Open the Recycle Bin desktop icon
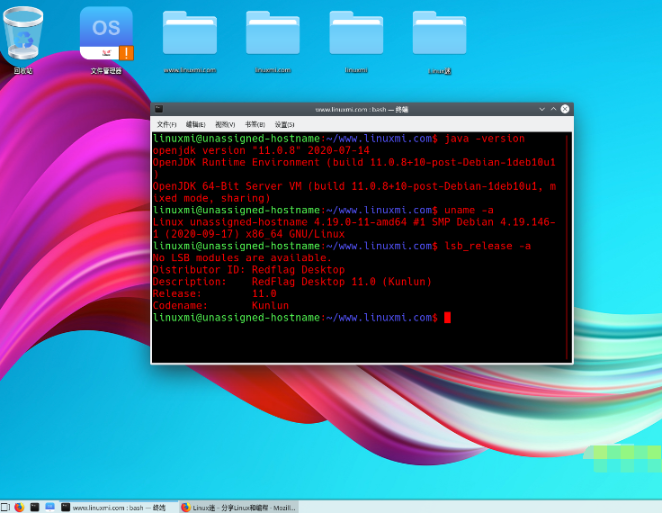 [23, 38]
